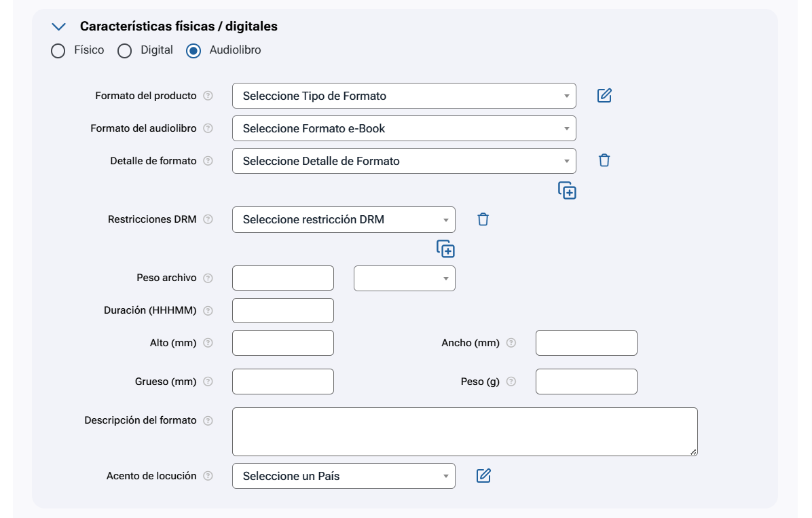Open Seleccione restricción DRM dropdown
Viewport: 812px width, 518px height.
(x=344, y=219)
